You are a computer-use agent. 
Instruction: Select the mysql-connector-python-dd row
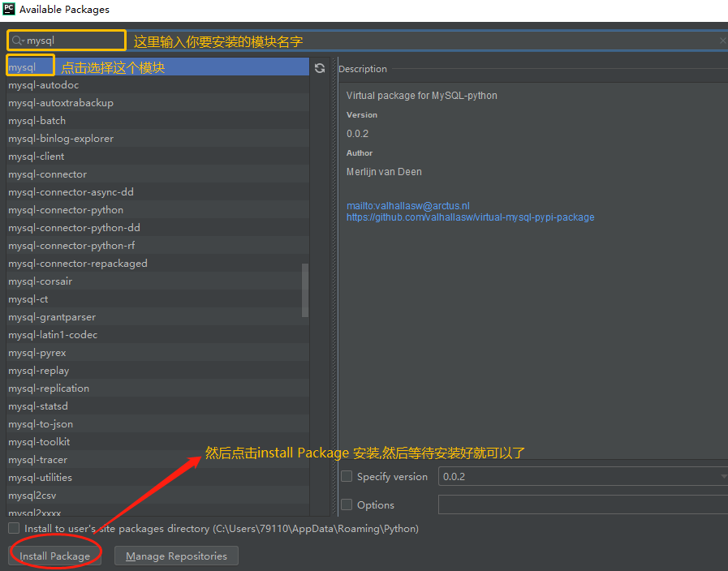click(158, 228)
